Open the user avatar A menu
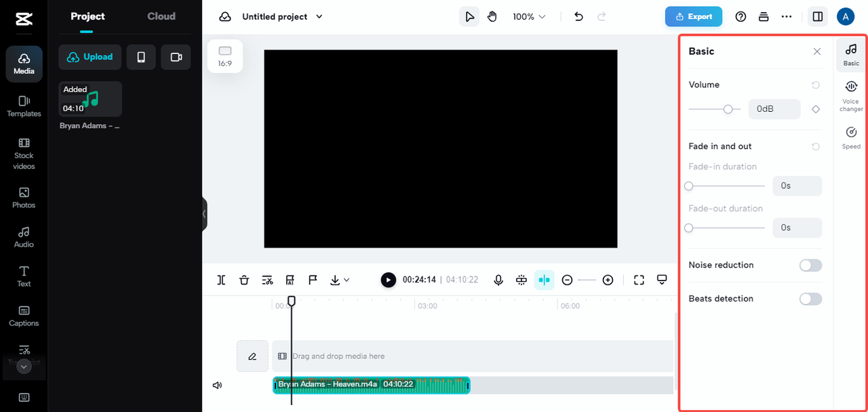The image size is (868, 412). pos(846,16)
